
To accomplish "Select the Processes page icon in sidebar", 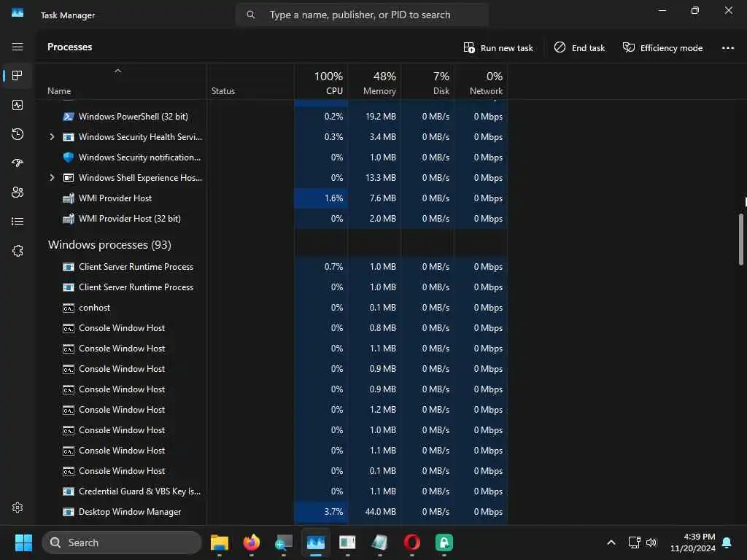I will (18, 76).
